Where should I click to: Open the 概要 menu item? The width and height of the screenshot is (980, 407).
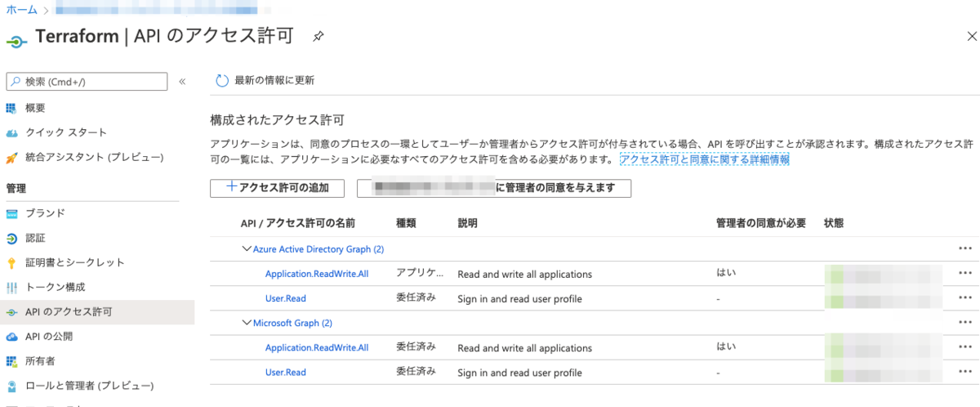tap(35, 108)
